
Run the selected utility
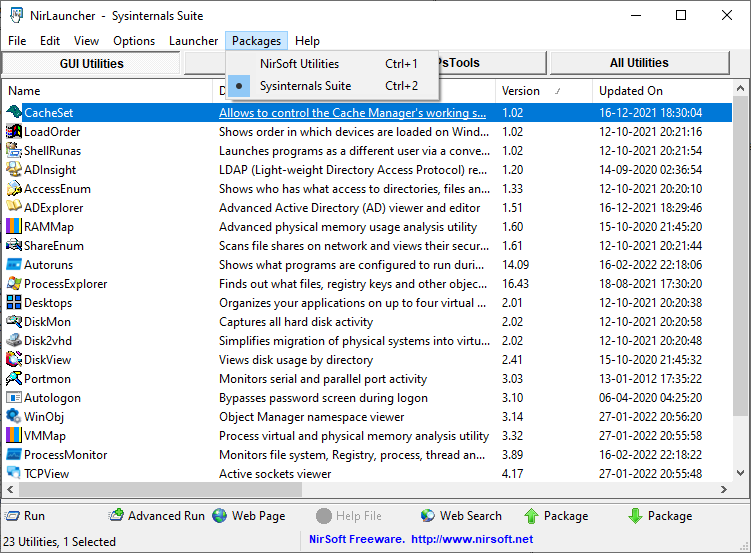pyautogui.click(x=25, y=516)
